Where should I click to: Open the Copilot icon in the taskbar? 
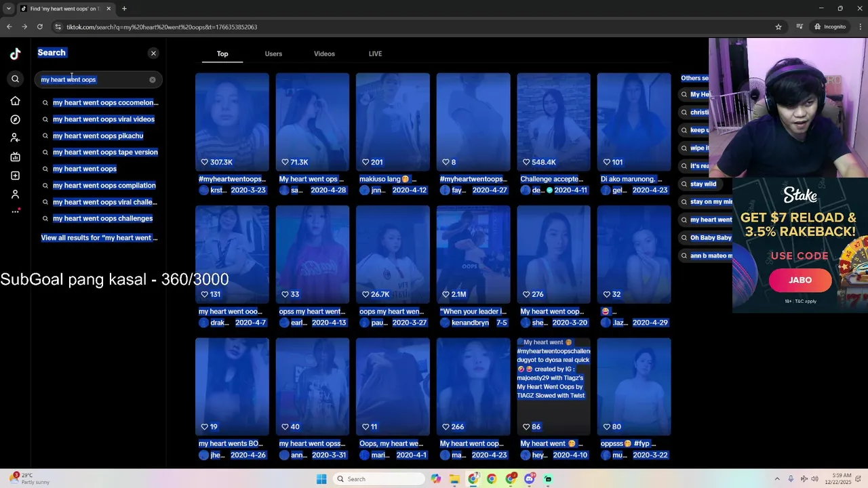[x=435, y=479]
